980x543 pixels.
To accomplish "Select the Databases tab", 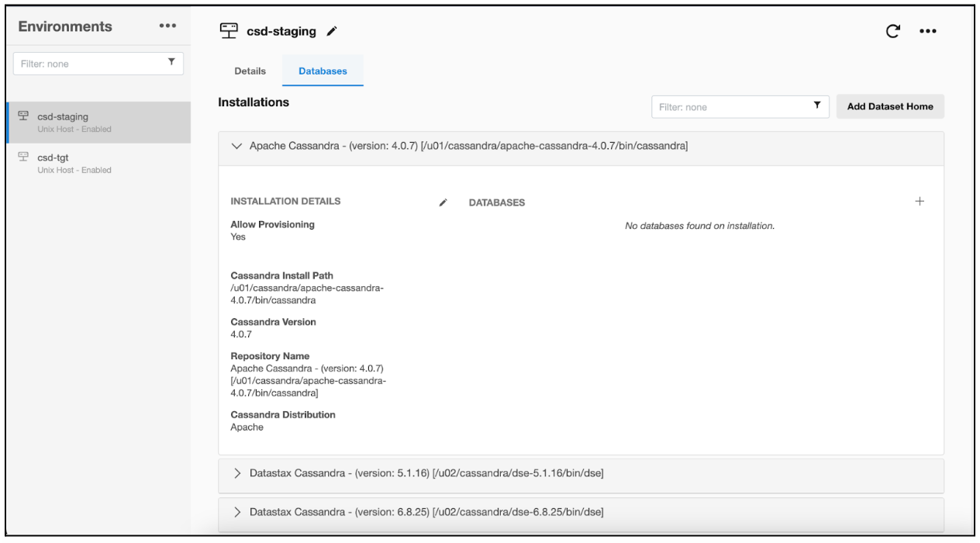I will pyautogui.click(x=323, y=71).
